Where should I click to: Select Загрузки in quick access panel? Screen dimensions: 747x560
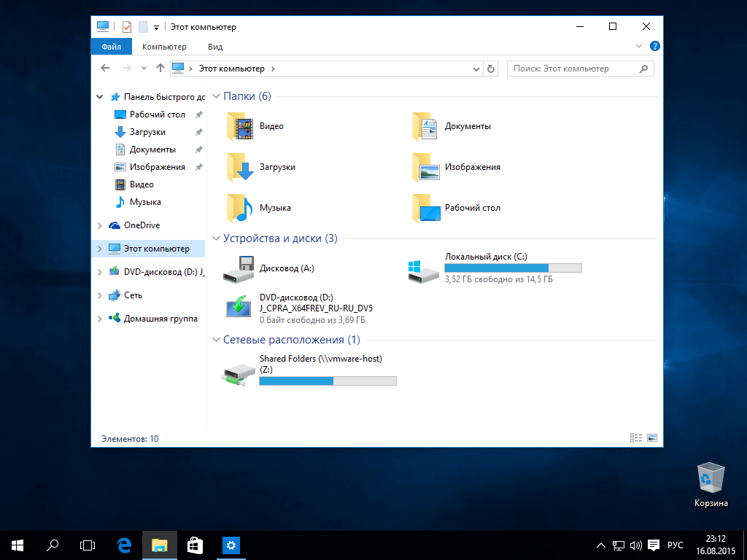tap(147, 132)
